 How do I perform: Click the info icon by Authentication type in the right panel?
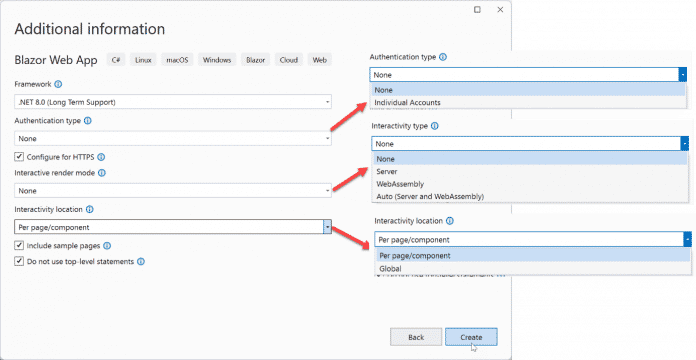[443, 57]
